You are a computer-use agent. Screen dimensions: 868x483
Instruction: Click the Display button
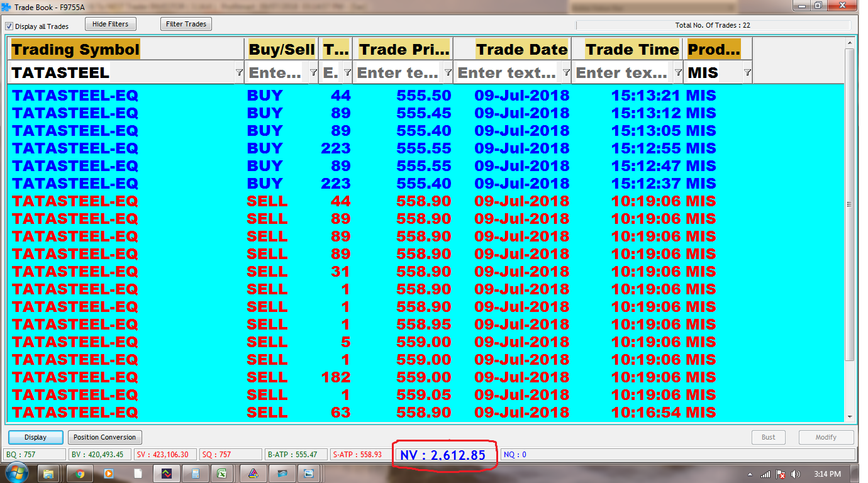coord(35,437)
